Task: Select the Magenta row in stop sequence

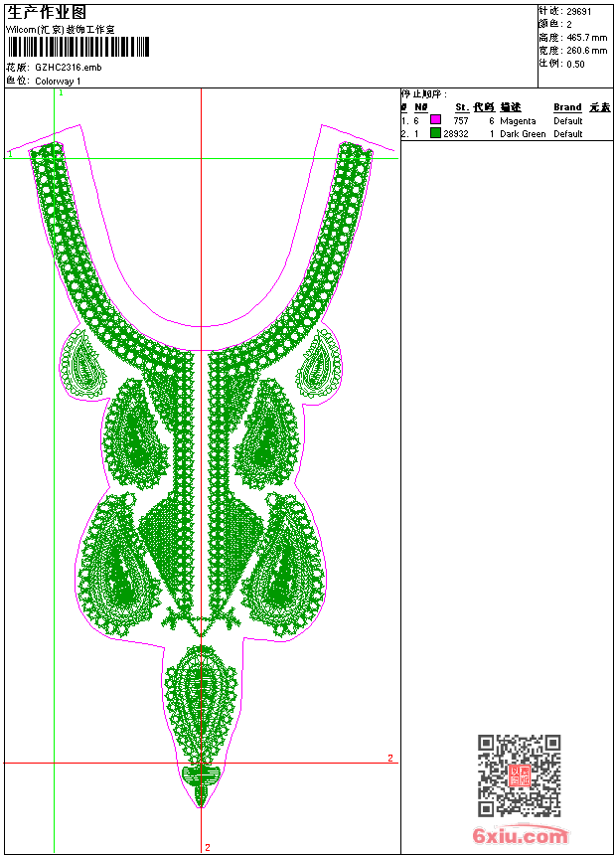Action: coord(518,120)
